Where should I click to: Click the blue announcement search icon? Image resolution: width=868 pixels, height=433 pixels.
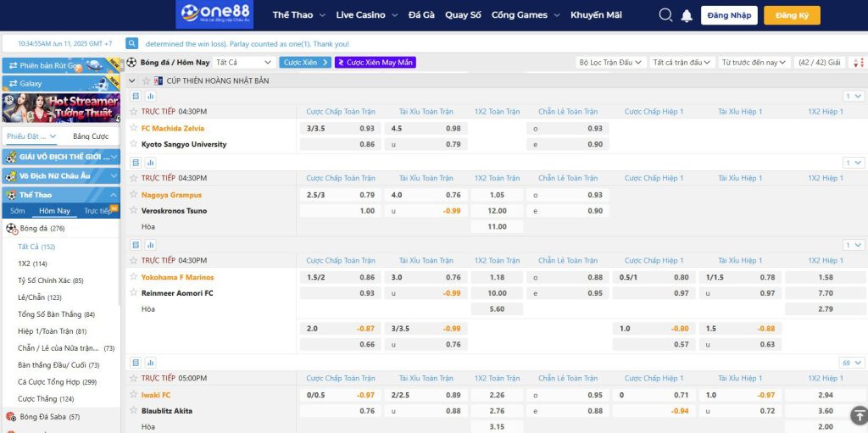[131, 43]
